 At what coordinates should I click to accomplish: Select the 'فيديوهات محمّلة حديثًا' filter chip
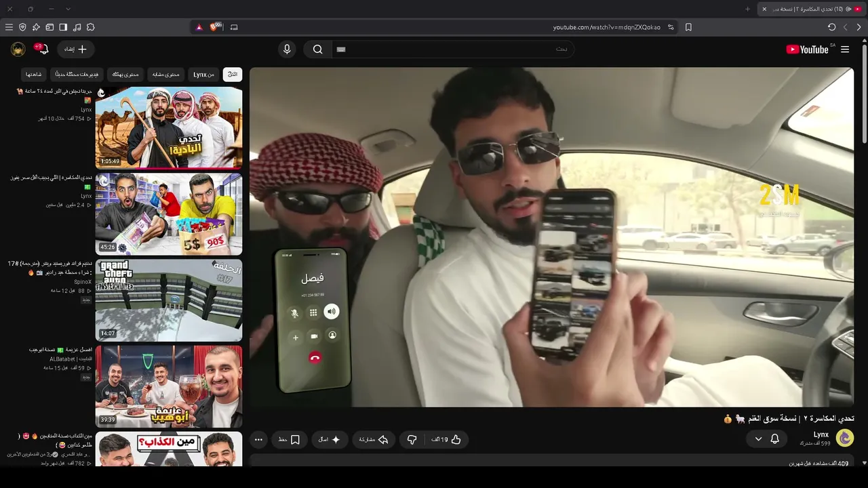tap(77, 75)
